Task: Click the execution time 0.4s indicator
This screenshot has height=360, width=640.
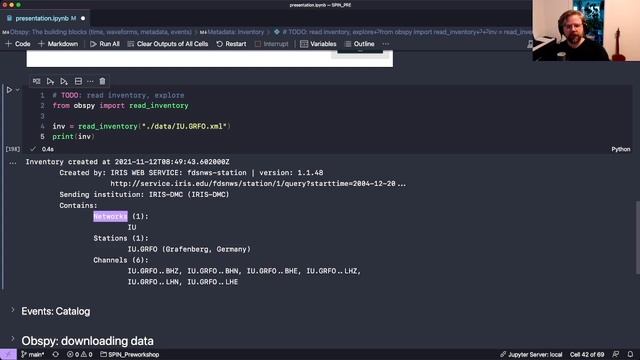Action: [x=48, y=149]
